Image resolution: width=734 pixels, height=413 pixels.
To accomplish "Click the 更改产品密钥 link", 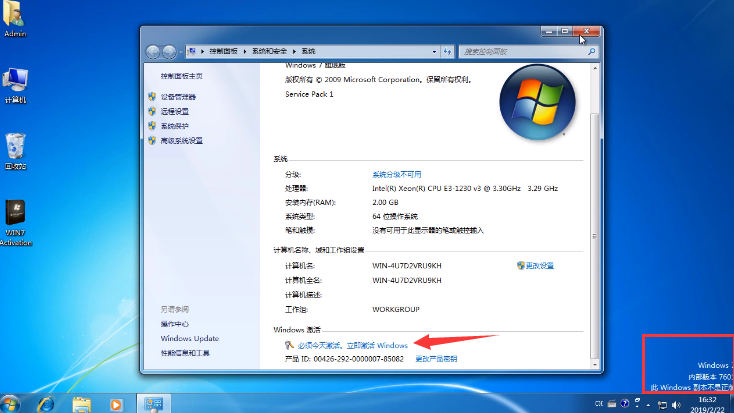I will 436,359.
